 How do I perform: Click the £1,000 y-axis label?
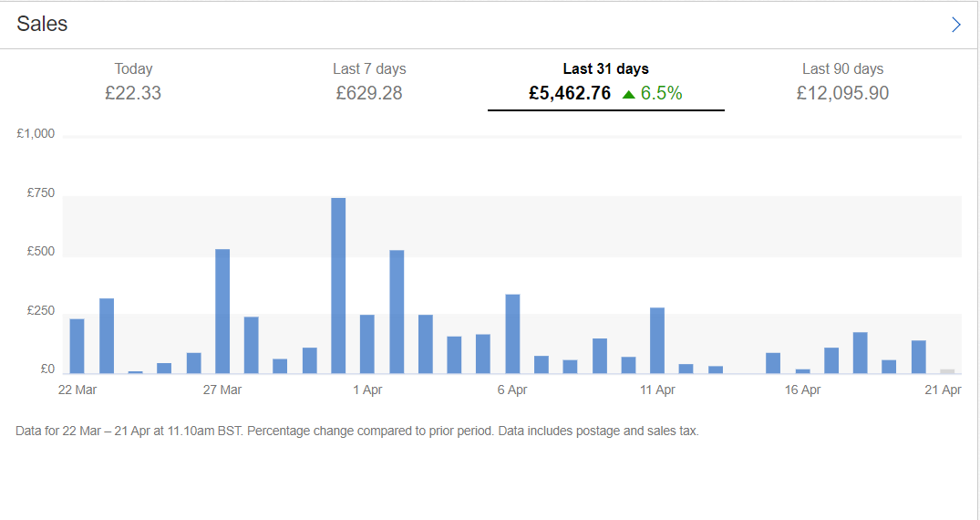click(x=36, y=133)
